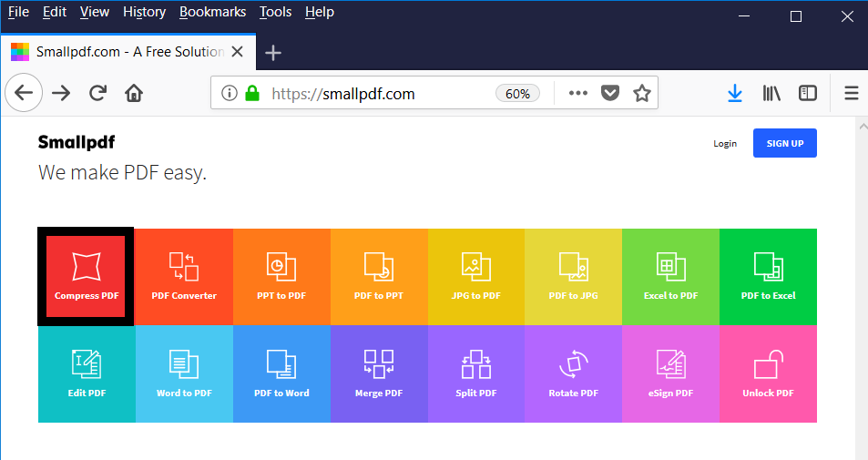
Task: Bookmark this page with the star
Action: pos(641,93)
